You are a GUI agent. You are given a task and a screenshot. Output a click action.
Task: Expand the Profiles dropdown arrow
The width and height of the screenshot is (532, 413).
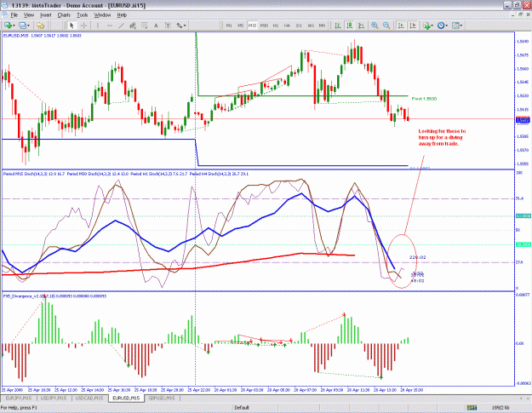click(x=28, y=26)
